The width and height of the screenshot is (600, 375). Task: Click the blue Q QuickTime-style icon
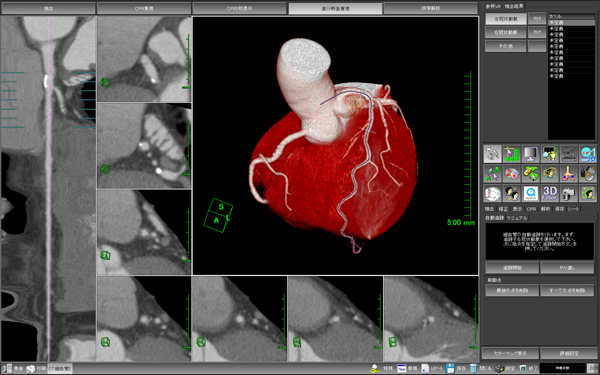(530, 193)
